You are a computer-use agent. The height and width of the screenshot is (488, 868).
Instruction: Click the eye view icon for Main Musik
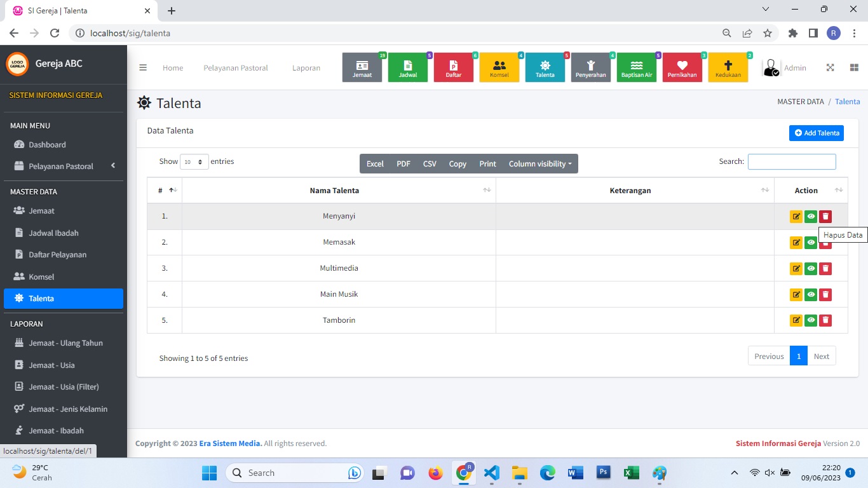(810, 295)
